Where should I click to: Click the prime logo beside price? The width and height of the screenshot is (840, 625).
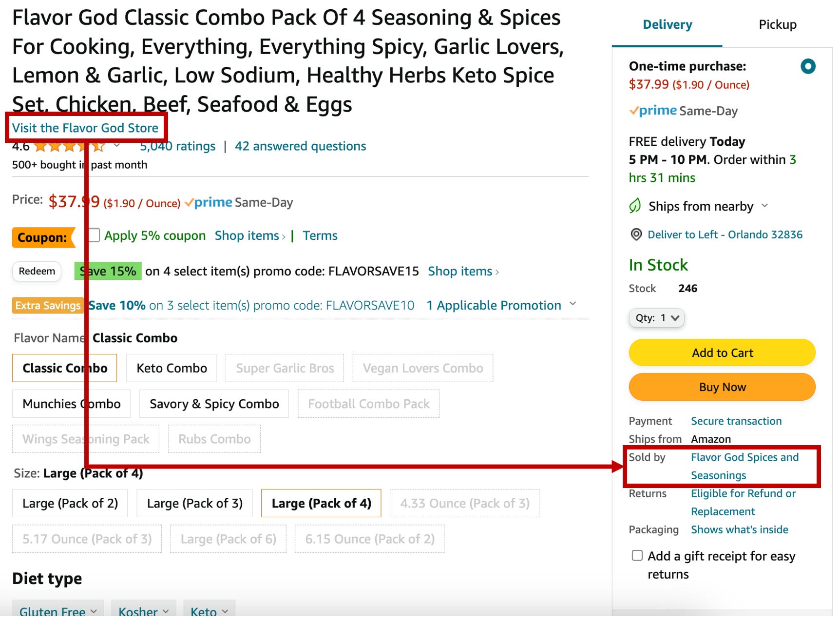[x=209, y=202]
